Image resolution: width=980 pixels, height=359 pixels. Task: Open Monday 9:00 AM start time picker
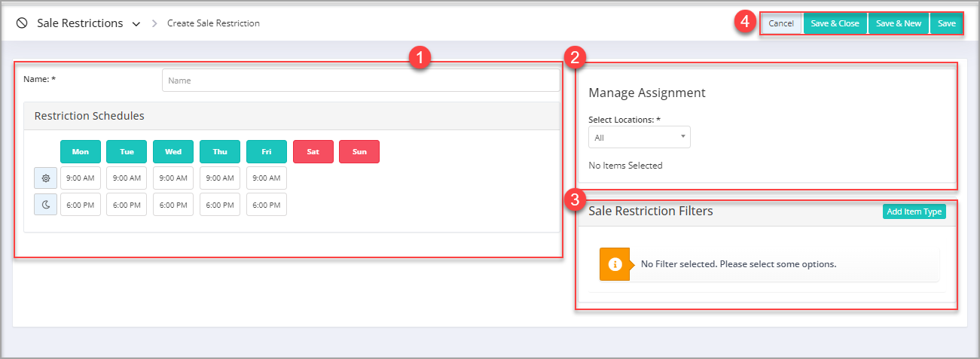[81, 178]
